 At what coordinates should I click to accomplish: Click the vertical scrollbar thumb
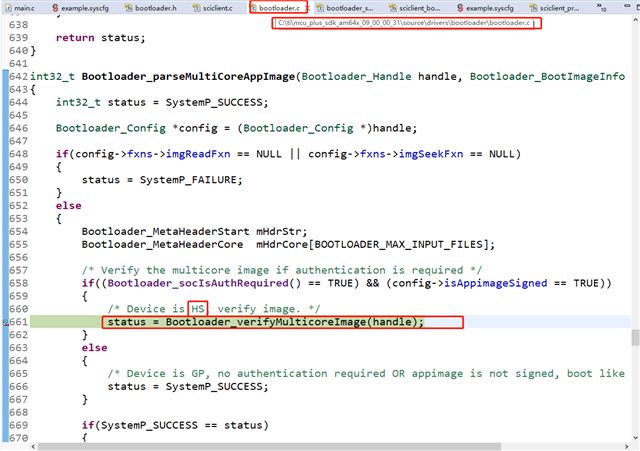coord(636,338)
